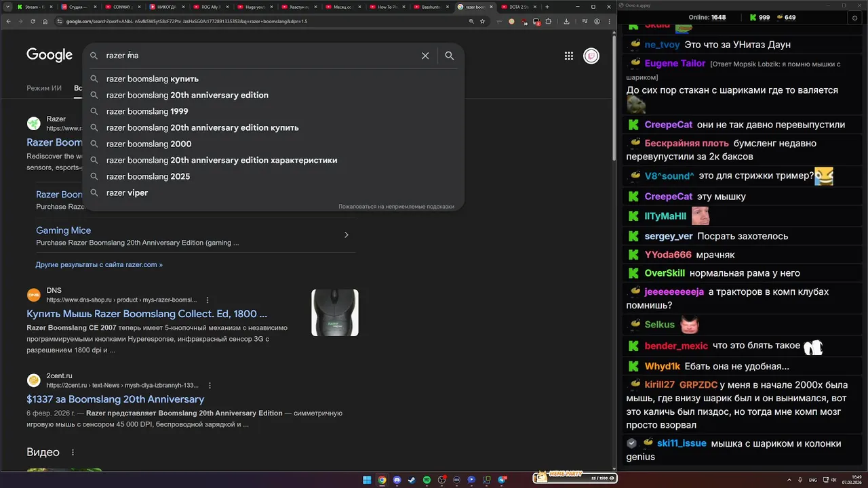Select suggestion razer boomslang купить

pyautogui.click(x=273, y=79)
